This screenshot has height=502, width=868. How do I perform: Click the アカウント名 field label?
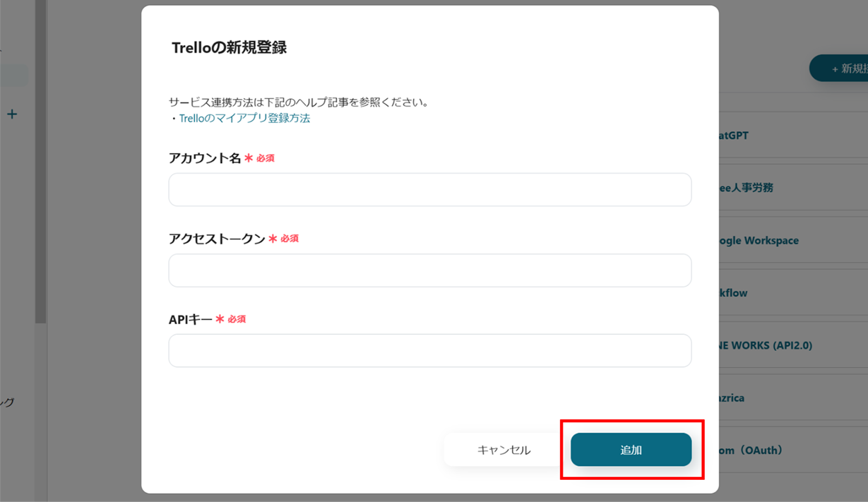pyautogui.click(x=205, y=158)
